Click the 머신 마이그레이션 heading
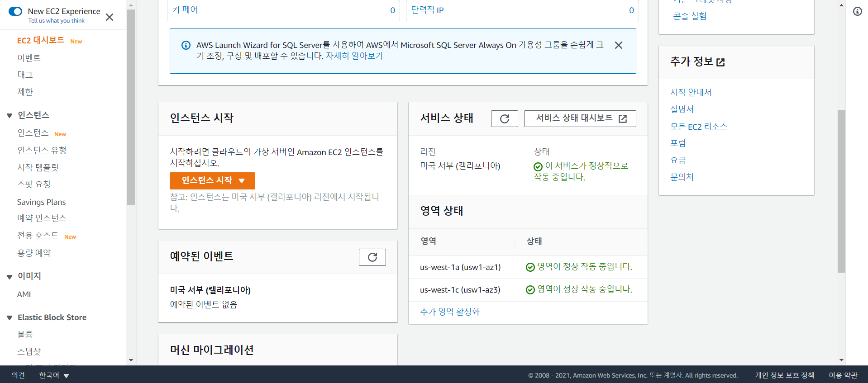 click(212, 350)
